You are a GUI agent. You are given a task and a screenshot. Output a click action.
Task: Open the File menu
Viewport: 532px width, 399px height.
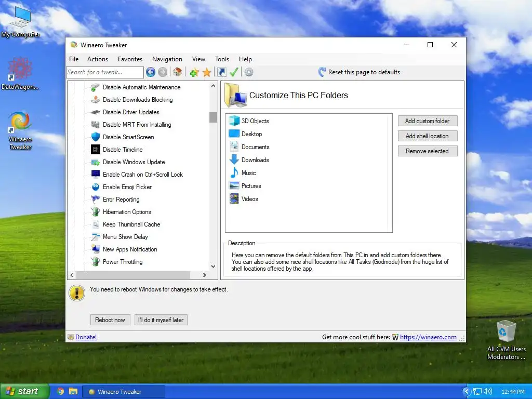pos(74,59)
